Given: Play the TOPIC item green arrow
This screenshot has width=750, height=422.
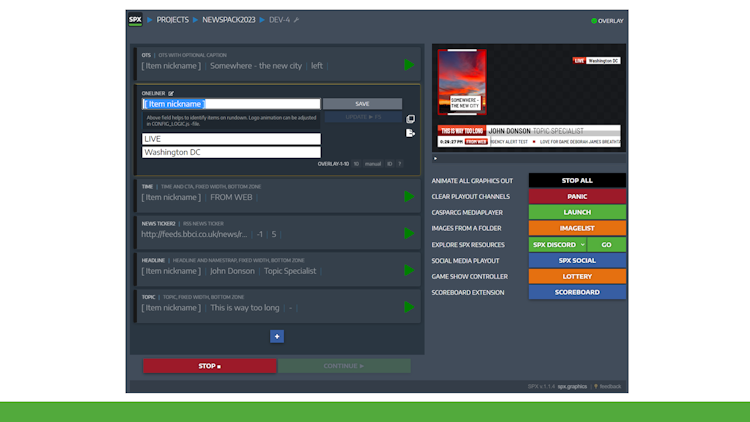Looking at the screenshot, I should (409, 307).
